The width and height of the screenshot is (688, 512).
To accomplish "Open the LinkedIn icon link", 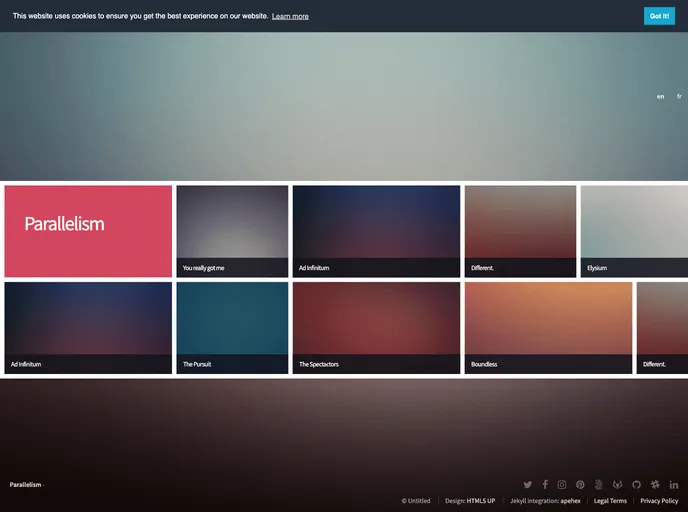I will 674,485.
